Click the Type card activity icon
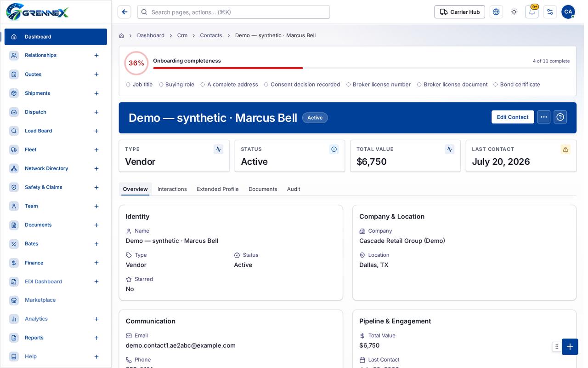Viewport: 588px width, 368px height. [x=218, y=149]
